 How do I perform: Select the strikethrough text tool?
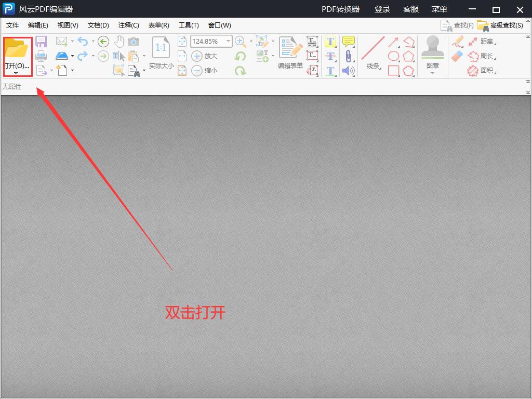(330, 56)
